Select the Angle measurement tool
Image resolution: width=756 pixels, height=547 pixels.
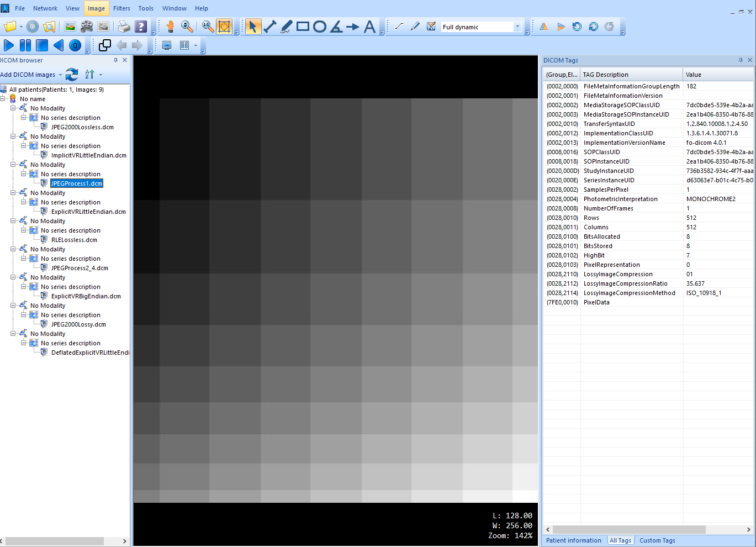pyautogui.click(x=336, y=26)
